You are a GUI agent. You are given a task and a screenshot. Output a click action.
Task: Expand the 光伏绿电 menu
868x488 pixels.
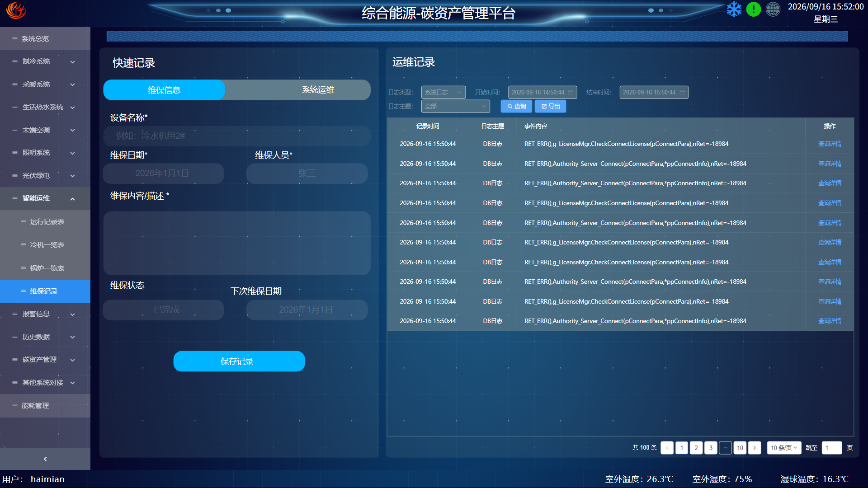pyautogui.click(x=45, y=176)
